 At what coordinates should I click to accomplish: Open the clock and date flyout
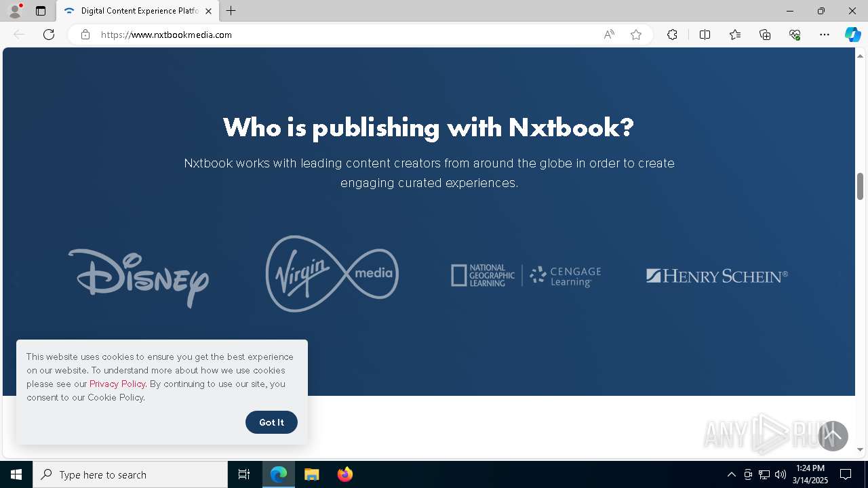[x=810, y=474]
